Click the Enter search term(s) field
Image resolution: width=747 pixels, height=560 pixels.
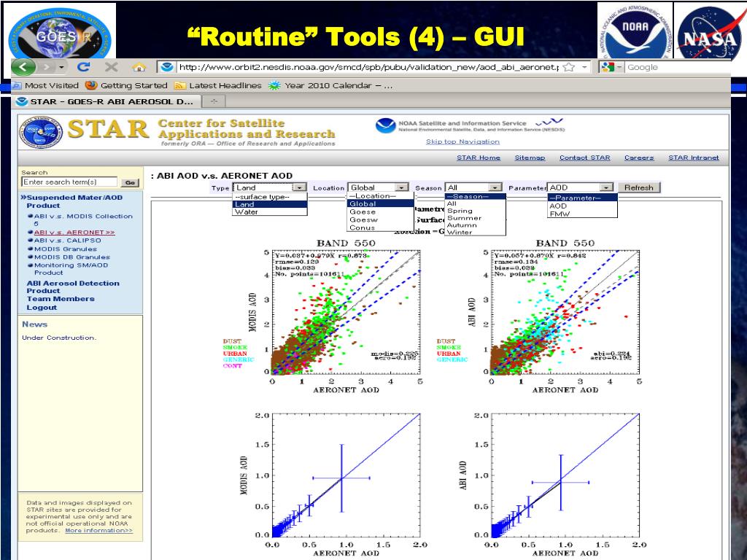click(69, 182)
